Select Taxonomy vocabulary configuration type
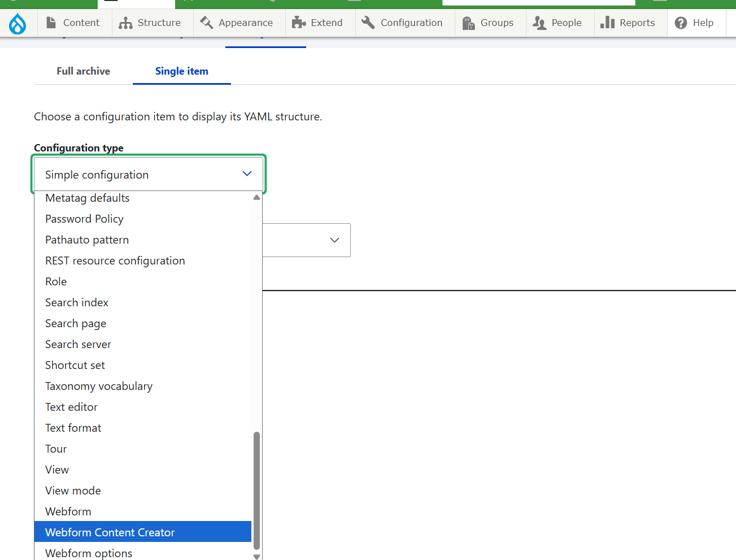The height and width of the screenshot is (560, 736). (x=98, y=386)
